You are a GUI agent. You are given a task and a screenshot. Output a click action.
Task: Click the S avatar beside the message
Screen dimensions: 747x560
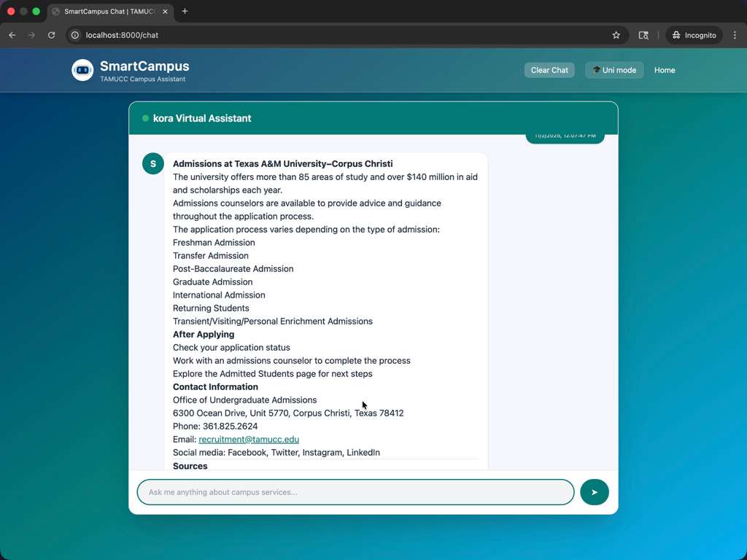(x=153, y=164)
